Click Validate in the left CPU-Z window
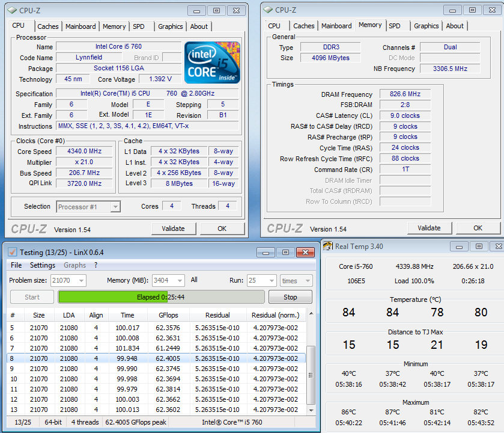The image size is (504, 433). [x=173, y=229]
